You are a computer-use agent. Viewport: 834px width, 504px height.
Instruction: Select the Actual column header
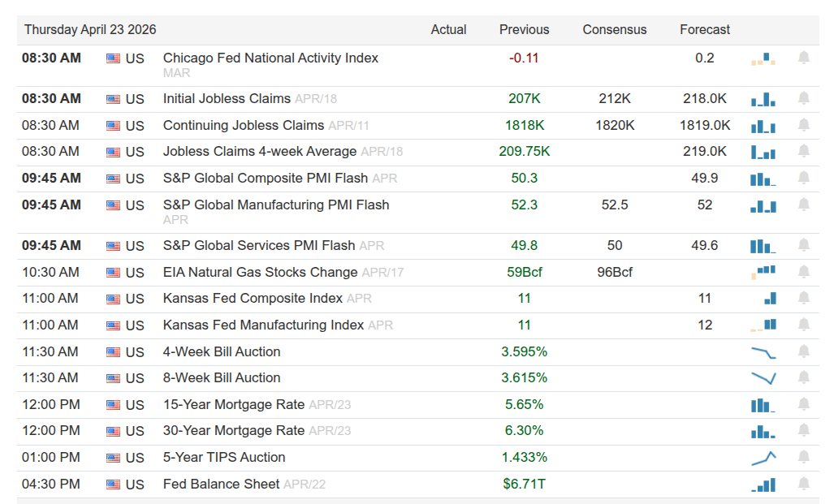(448, 30)
